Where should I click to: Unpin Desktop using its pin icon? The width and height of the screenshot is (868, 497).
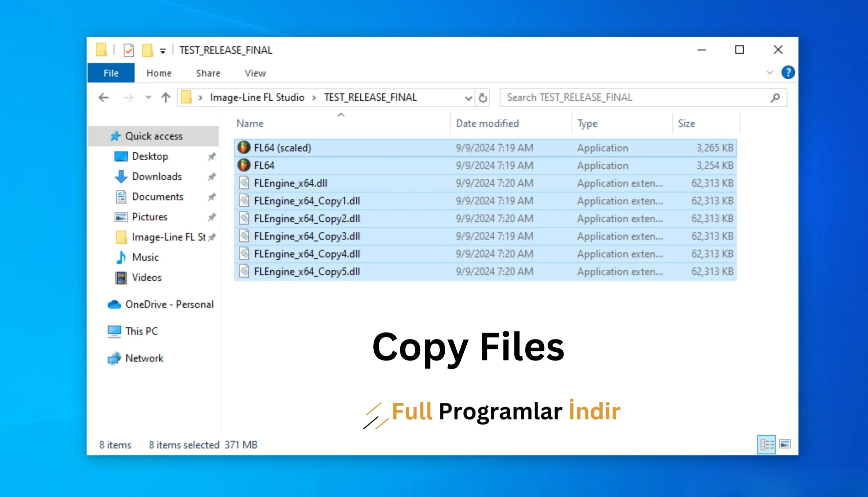[212, 157]
